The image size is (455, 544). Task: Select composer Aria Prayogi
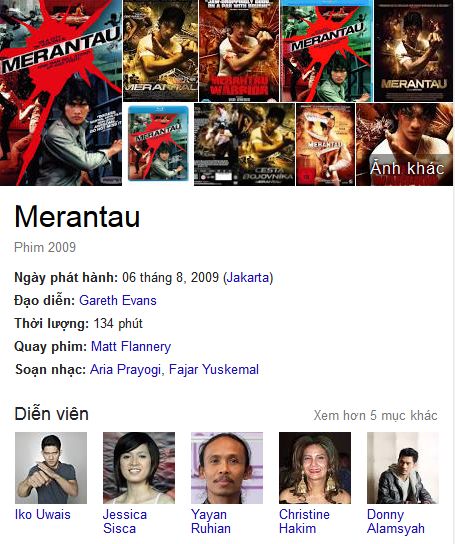[x=125, y=369]
